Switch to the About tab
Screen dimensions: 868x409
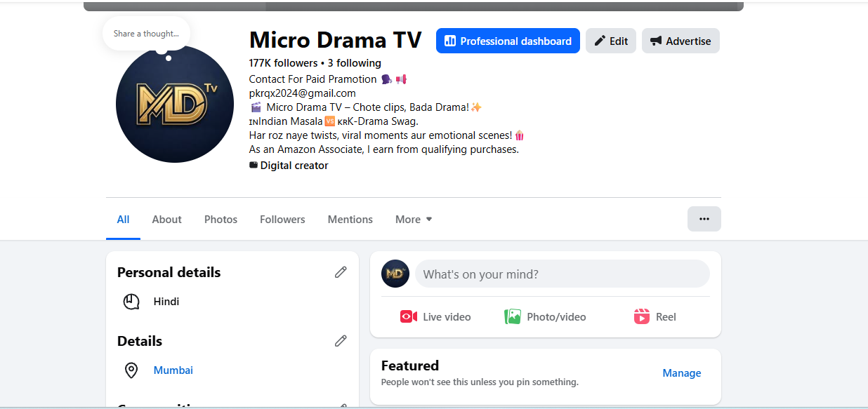[x=166, y=220]
